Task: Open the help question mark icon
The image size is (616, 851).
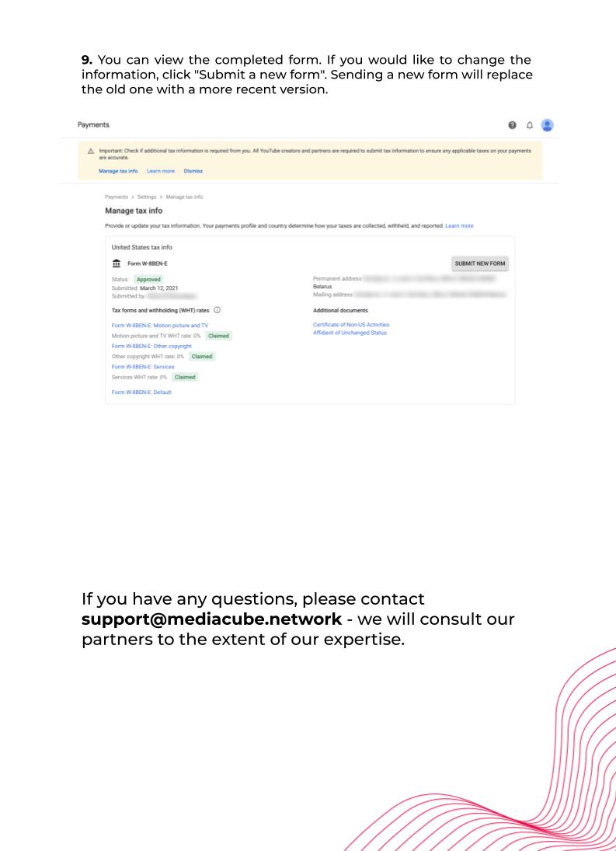Action: click(x=512, y=125)
